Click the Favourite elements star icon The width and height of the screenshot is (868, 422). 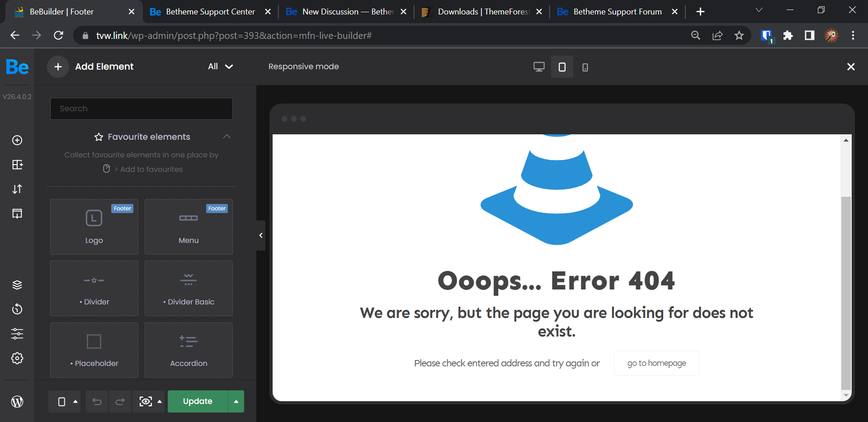coord(99,137)
